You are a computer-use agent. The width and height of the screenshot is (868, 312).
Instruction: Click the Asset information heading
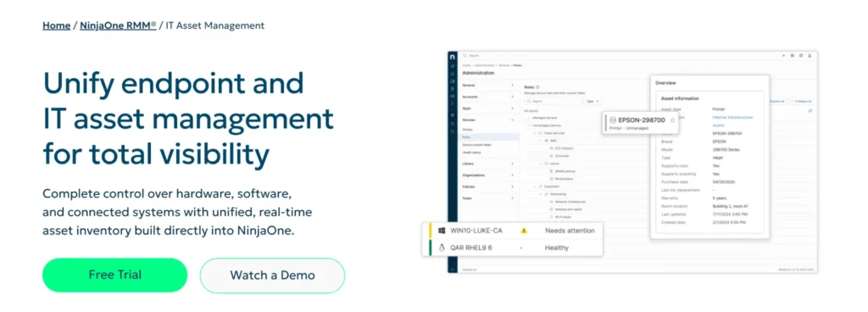point(680,98)
